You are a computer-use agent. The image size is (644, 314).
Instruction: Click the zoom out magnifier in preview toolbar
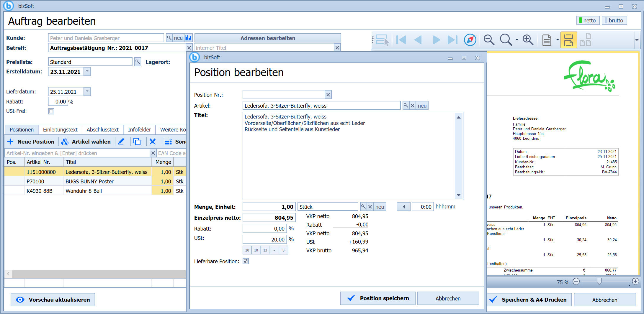[x=489, y=40]
